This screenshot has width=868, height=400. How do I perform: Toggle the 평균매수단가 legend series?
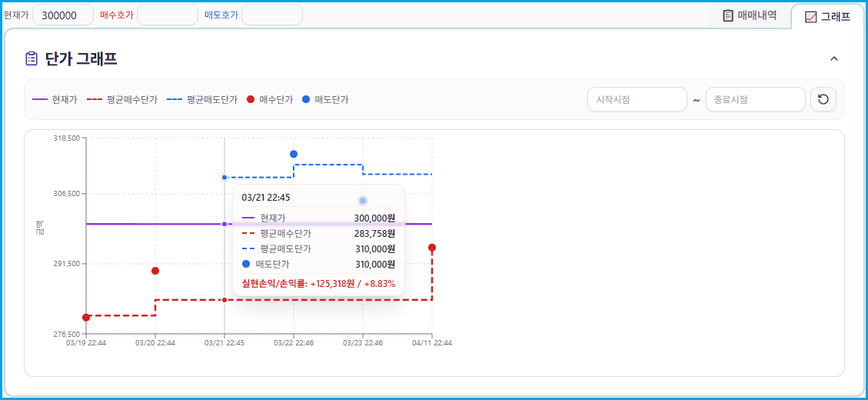click(x=123, y=99)
